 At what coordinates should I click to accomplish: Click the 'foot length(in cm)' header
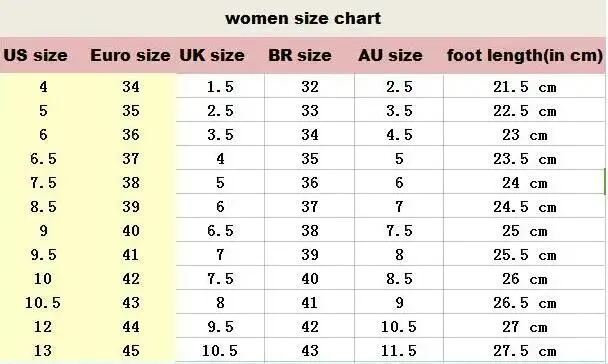pyautogui.click(x=525, y=55)
